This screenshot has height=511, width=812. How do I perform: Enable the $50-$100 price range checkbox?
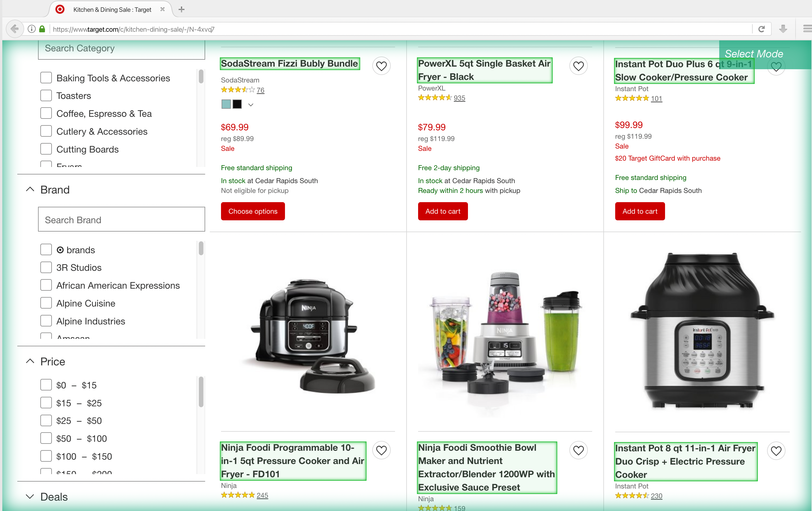[x=46, y=439]
